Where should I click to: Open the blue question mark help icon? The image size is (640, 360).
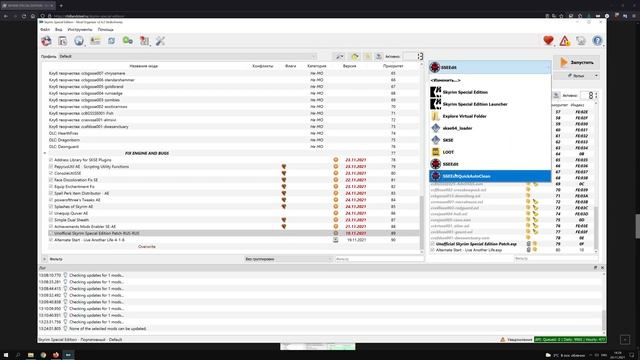click(x=597, y=41)
